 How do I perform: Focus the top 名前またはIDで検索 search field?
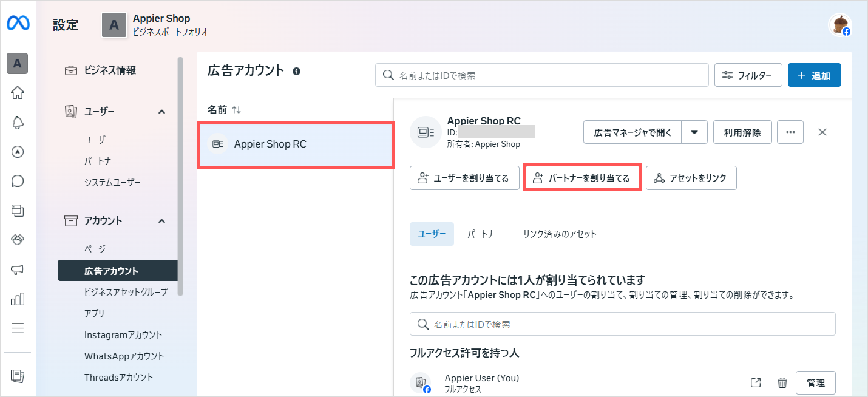[542, 75]
